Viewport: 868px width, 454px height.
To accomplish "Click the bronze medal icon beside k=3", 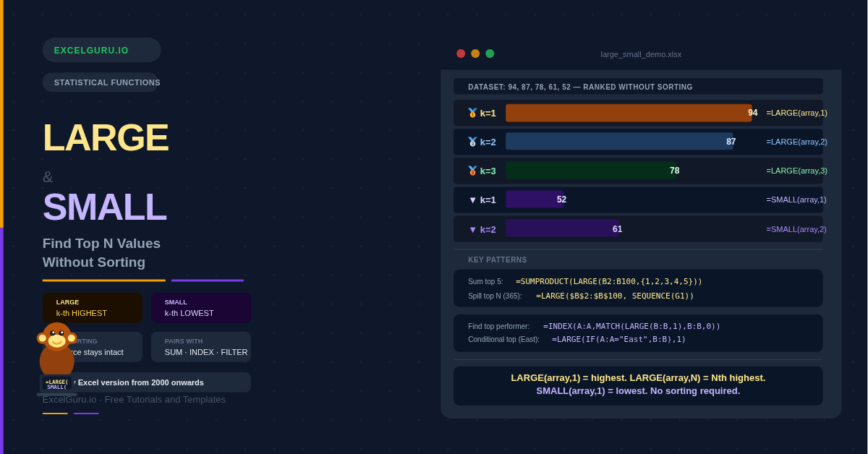I will coord(472,171).
